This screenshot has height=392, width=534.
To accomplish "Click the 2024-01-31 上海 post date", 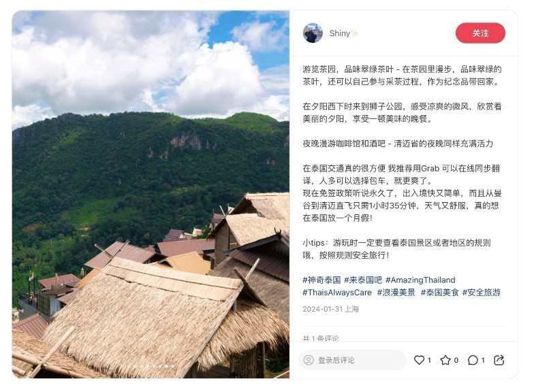I will tap(330, 309).
